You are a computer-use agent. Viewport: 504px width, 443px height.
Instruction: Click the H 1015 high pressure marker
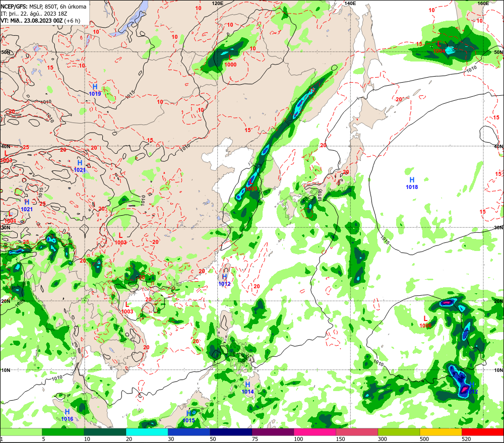point(188,416)
